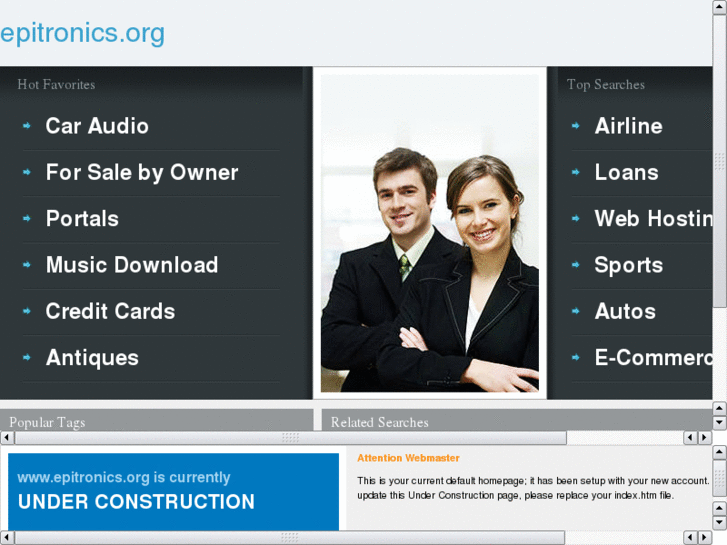Image resolution: width=727 pixels, height=545 pixels.
Task: Open the Loans top search link
Action: click(x=626, y=173)
